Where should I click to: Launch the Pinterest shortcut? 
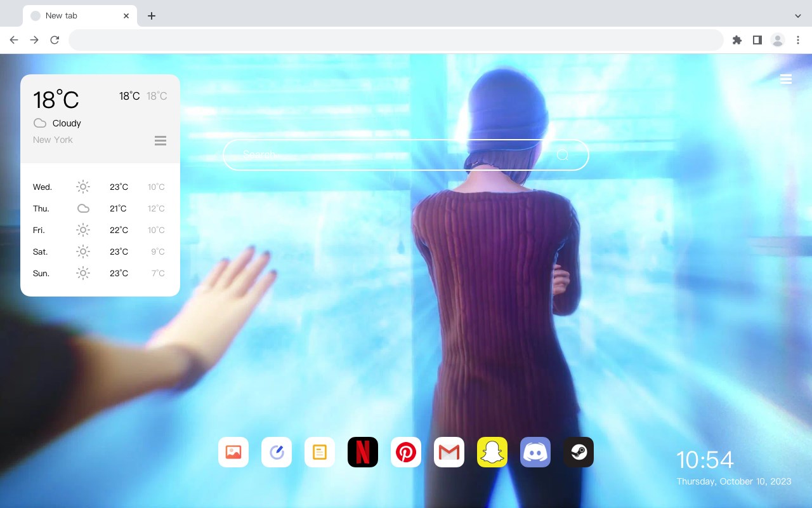[406, 452]
